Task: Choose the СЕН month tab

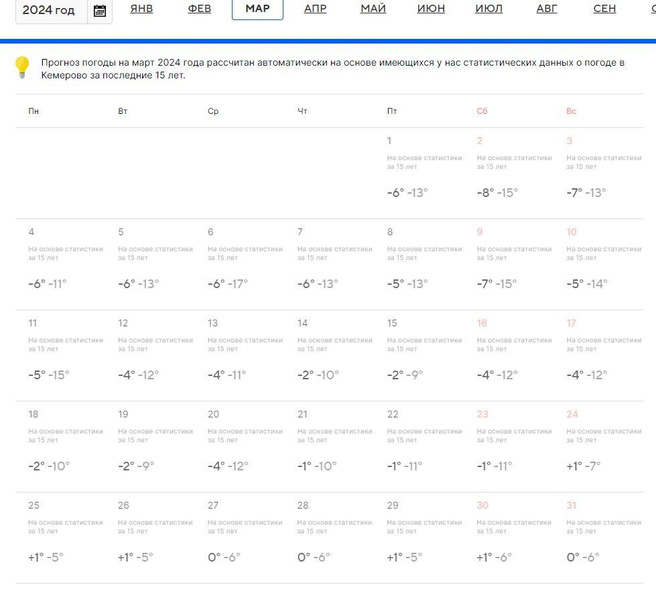Action: 604,9
